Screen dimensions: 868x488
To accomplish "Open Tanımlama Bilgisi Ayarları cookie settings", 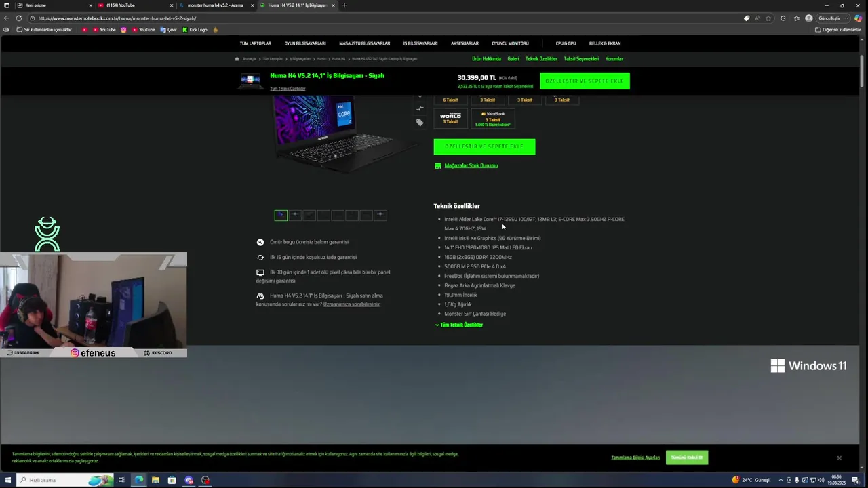I will (635, 457).
